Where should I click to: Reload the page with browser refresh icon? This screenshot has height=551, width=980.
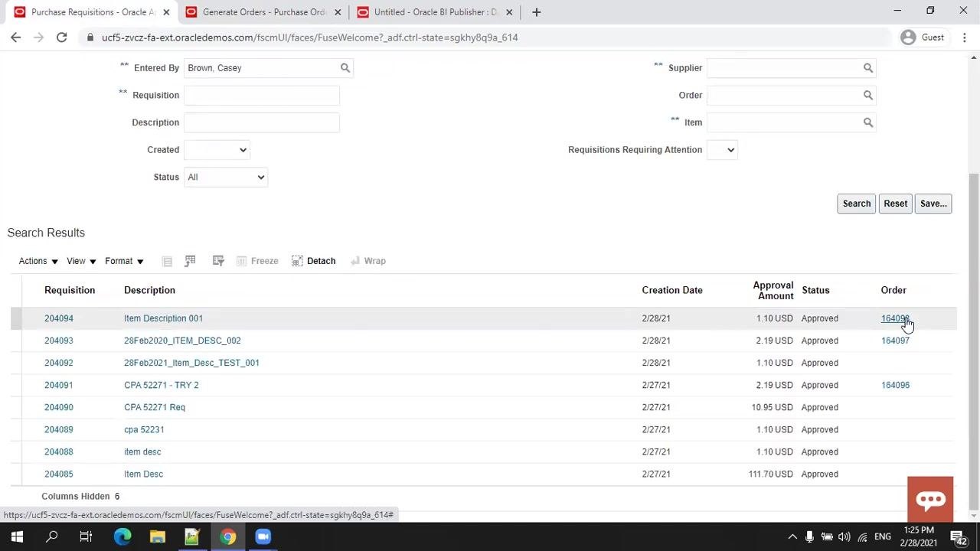tap(61, 37)
